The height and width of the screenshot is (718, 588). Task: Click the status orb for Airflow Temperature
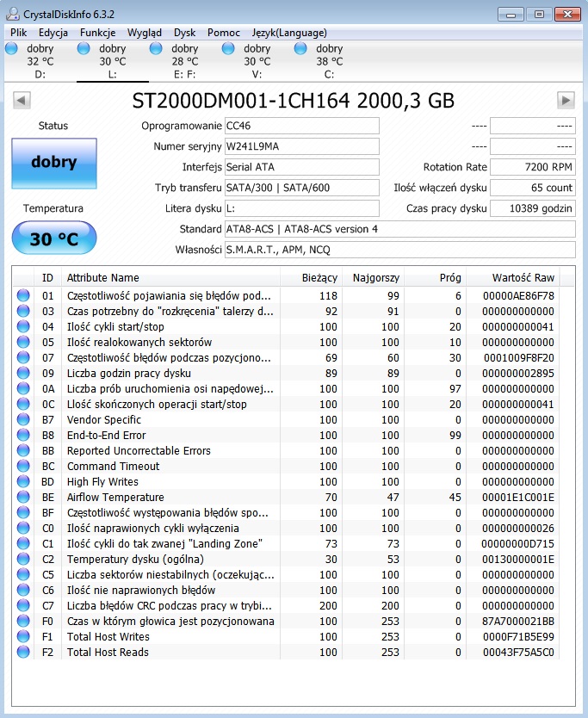pyautogui.click(x=23, y=497)
